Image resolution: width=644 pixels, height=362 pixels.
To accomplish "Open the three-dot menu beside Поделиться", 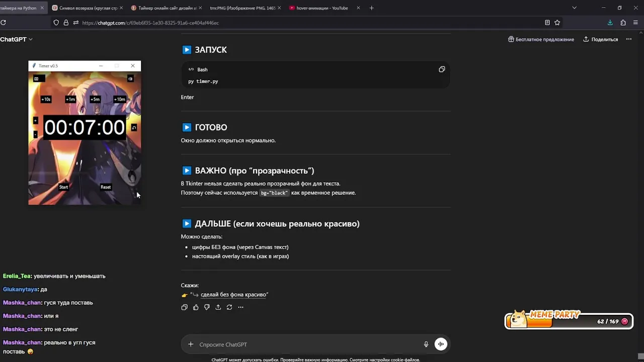I will point(629,39).
